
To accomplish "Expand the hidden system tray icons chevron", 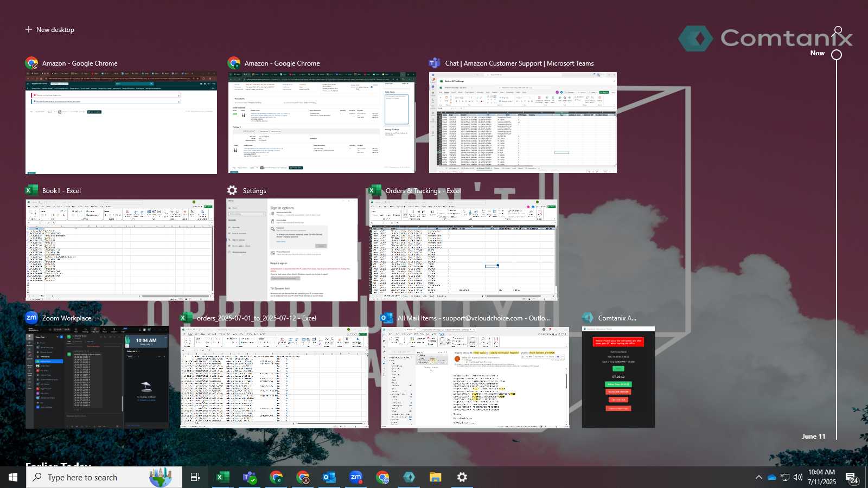I will pos(758,477).
